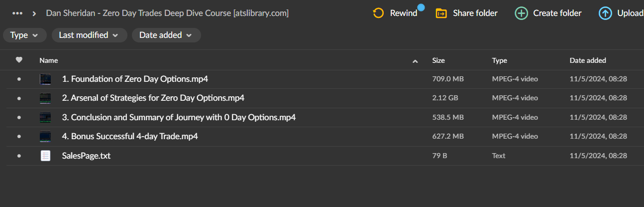Click the three-dots breadcrumb overflow icon

click(17, 13)
